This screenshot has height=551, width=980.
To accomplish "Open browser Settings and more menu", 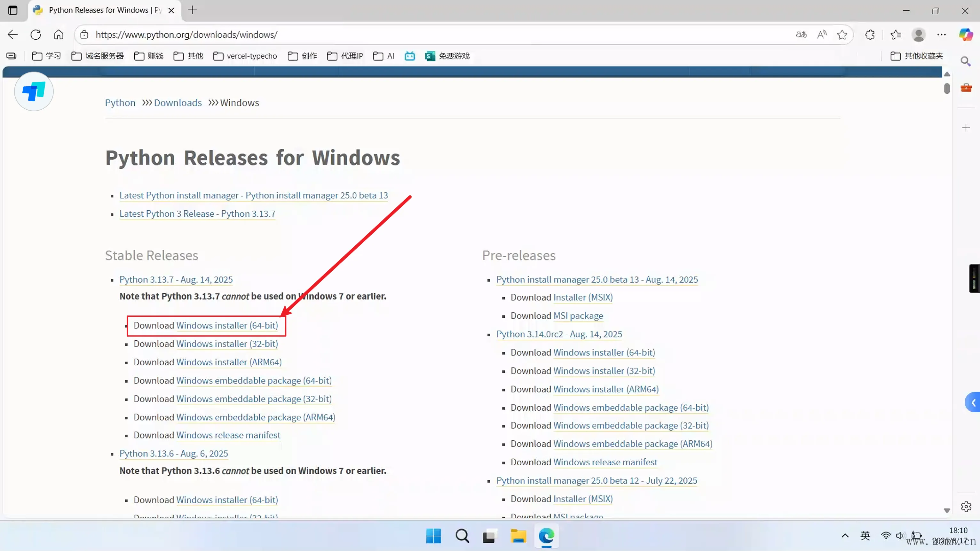I will click(x=942, y=35).
